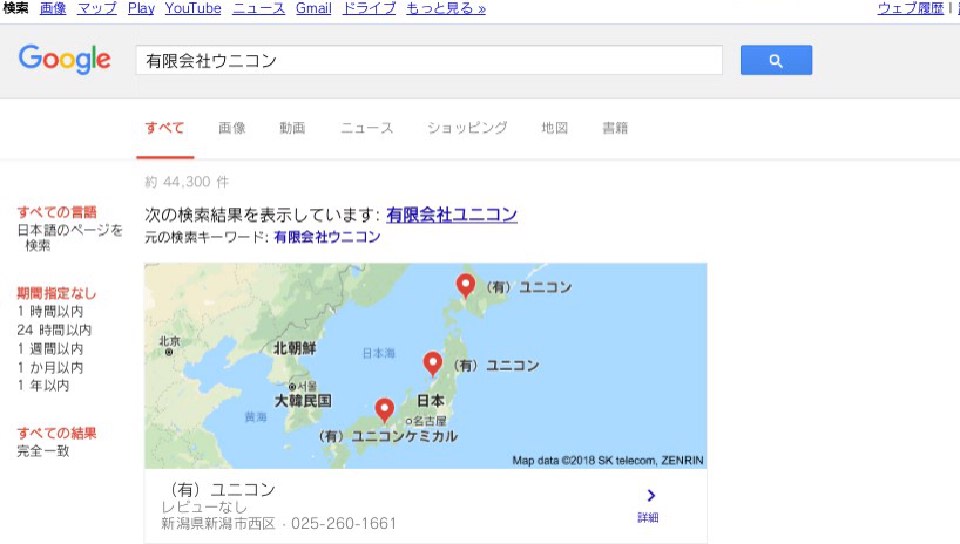Click the Google logo
This screenshot has width=960, height=544.
click(64, 59)
